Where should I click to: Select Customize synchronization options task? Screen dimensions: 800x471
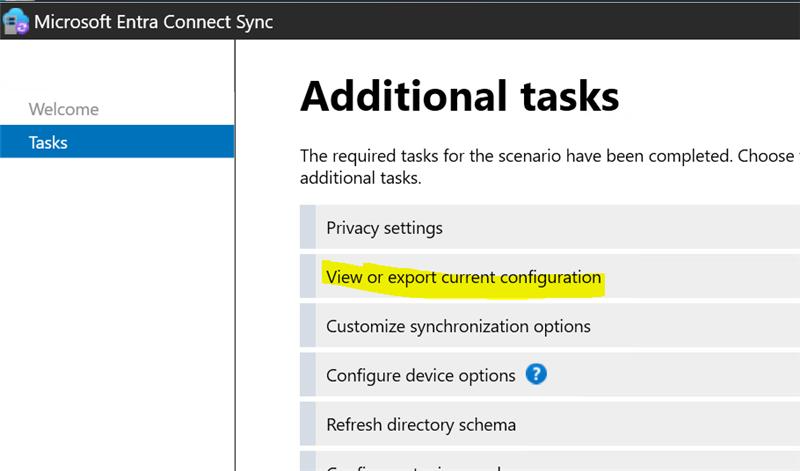point(458,326)
